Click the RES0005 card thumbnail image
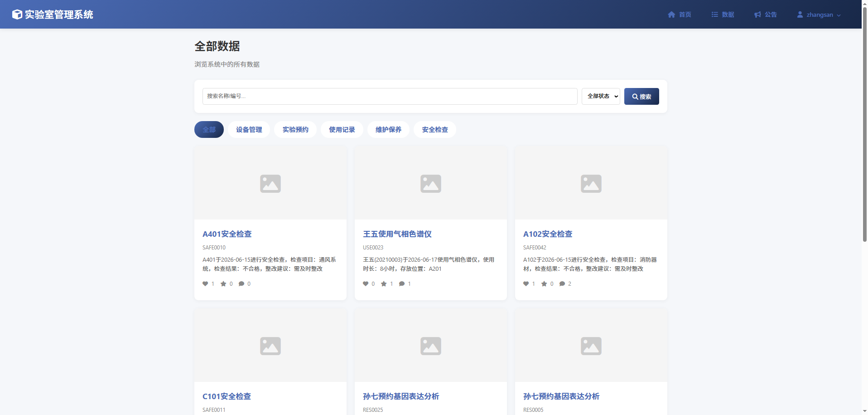The width and height of the screenshot is (868, 415). coord(591,346)
